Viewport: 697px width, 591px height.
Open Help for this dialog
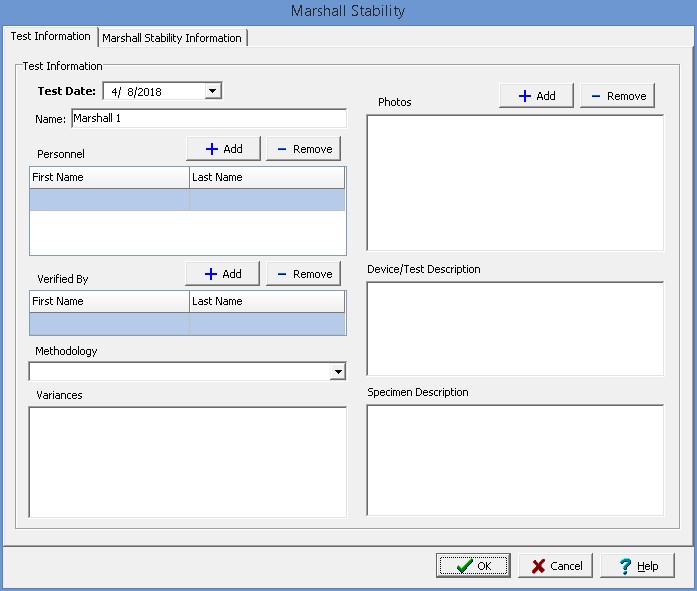click(638, 566)
